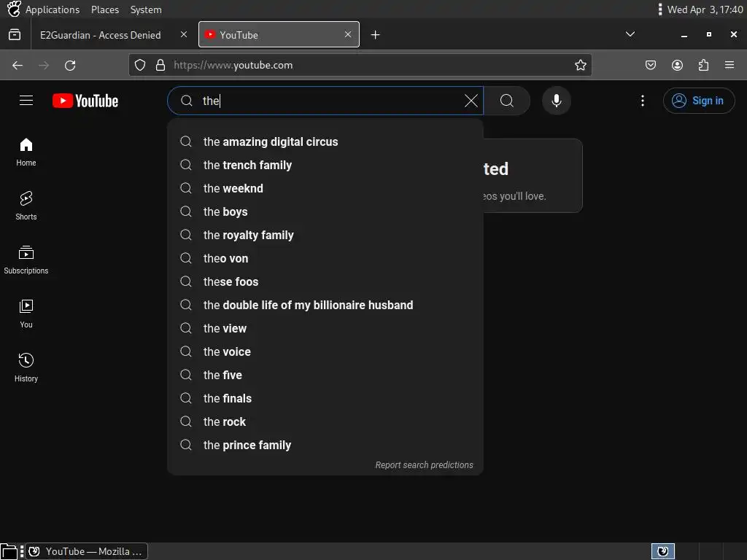Open the Firefox account icon

(x=677, y=65)
